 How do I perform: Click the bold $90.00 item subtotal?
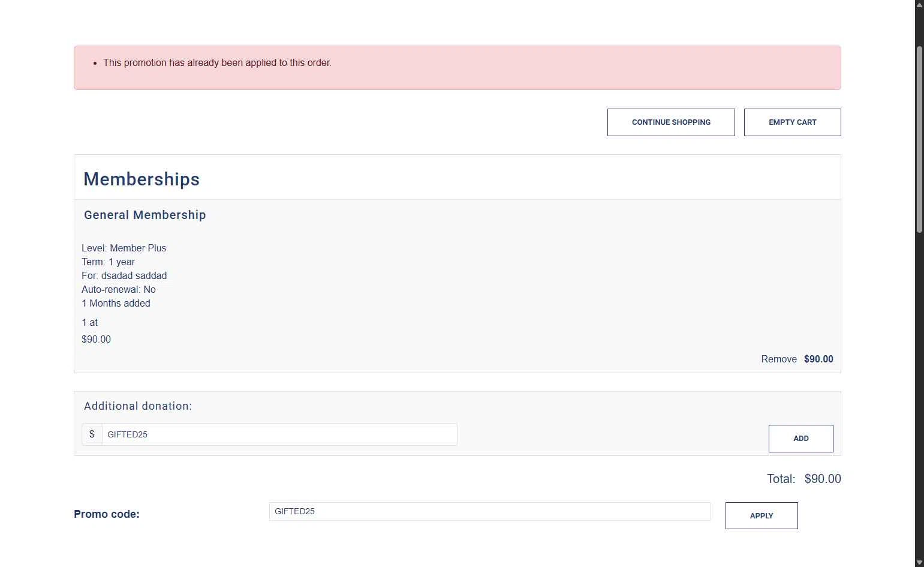pyautogui.click(x=818, y=359)
